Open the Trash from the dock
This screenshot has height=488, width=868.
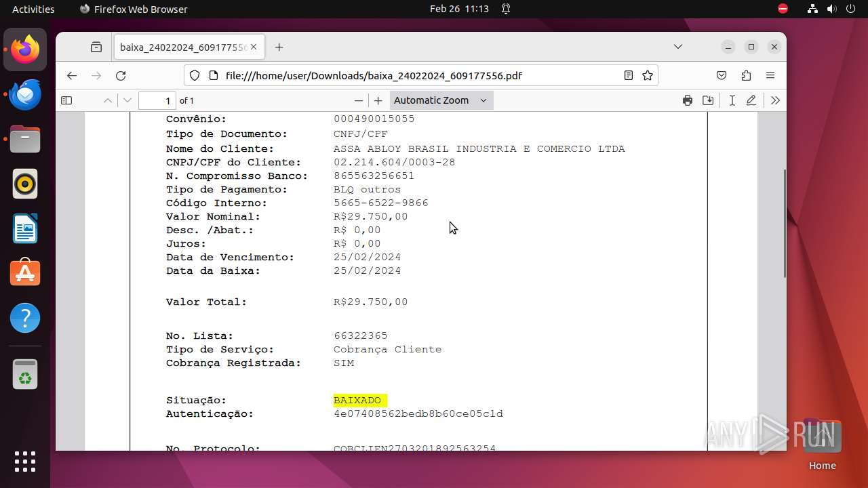25,375
